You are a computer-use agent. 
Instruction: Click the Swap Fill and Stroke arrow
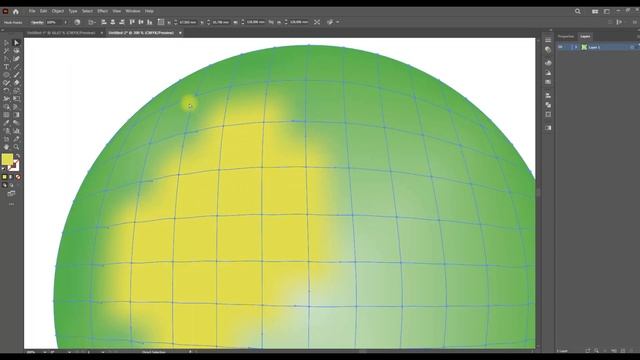point(18,156)
